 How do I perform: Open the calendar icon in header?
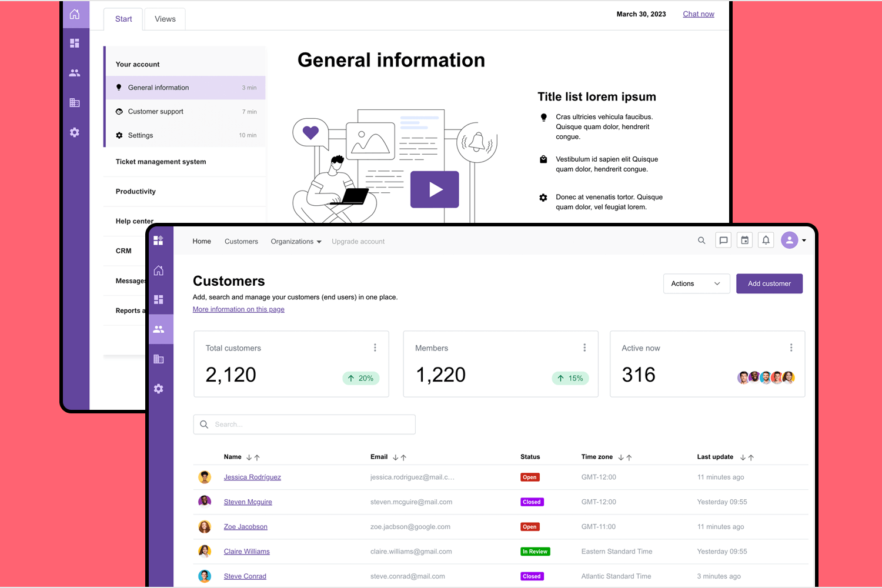coord(745,240)
